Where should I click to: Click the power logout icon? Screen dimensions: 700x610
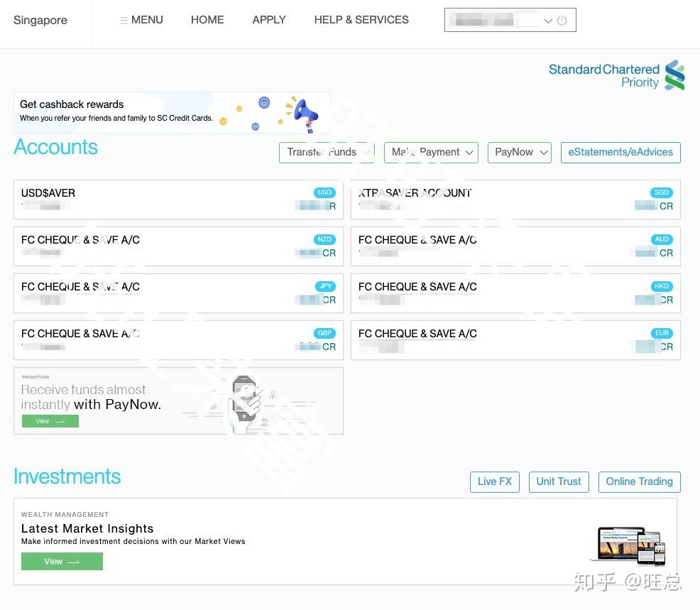coord(562,21)
